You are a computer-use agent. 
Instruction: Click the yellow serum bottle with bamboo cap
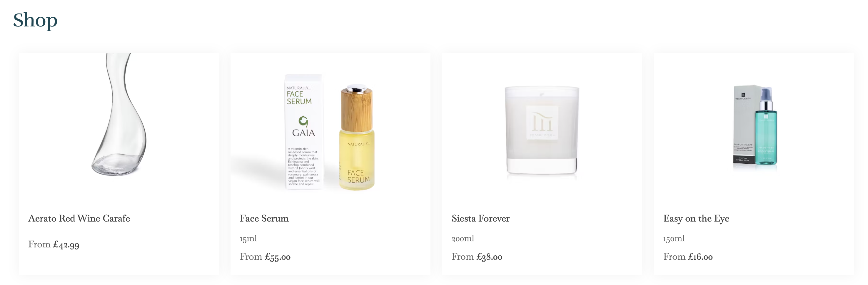click(357, 138)
